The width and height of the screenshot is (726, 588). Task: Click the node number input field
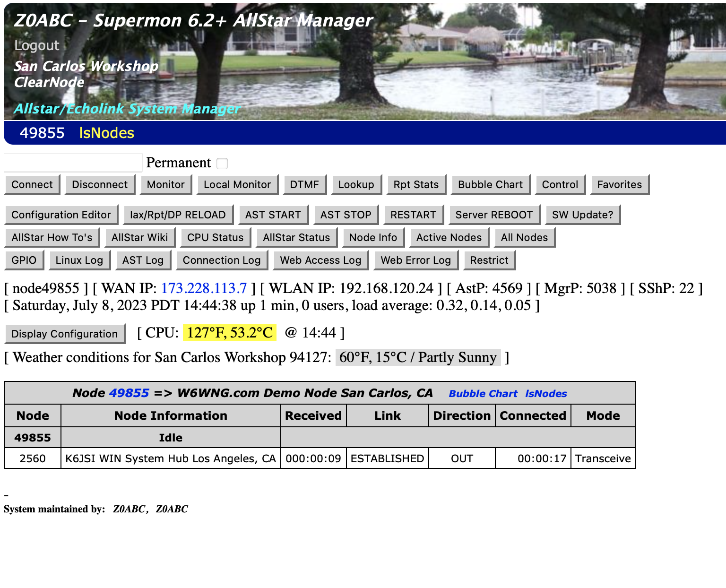pos(73,163)
